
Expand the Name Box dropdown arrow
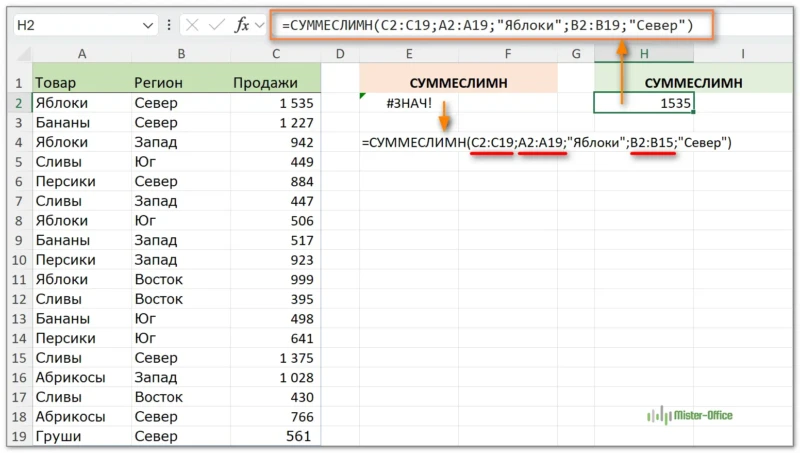coord(148,25)
